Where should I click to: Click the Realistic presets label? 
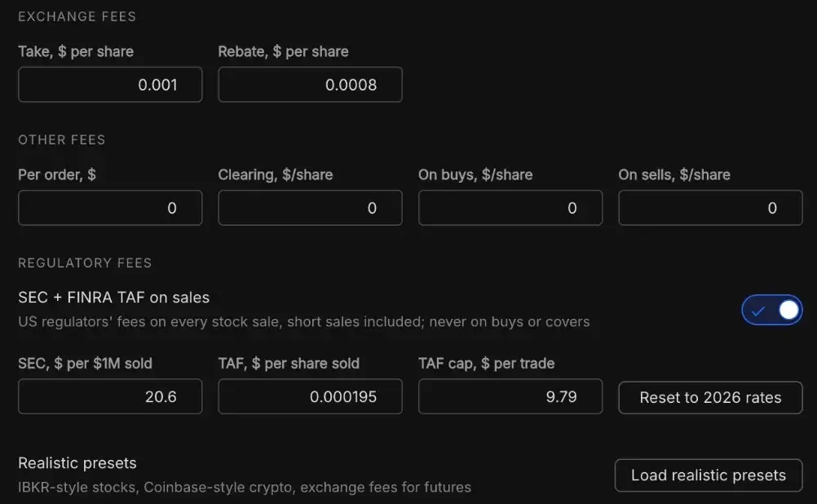(77, 463)
